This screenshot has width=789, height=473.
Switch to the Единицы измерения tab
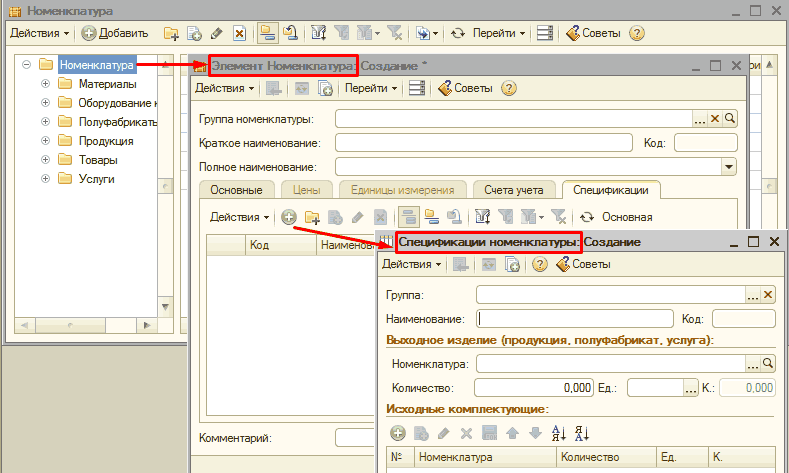pos(403,190)
